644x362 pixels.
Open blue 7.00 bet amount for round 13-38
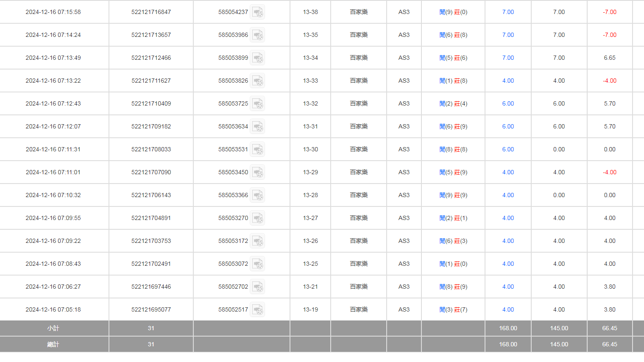pos(508,12)
